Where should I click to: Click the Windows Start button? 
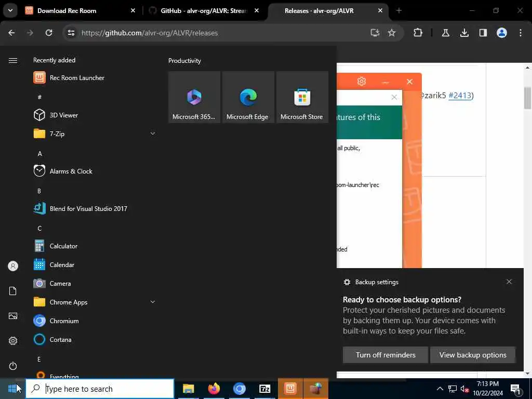(12, 389)
